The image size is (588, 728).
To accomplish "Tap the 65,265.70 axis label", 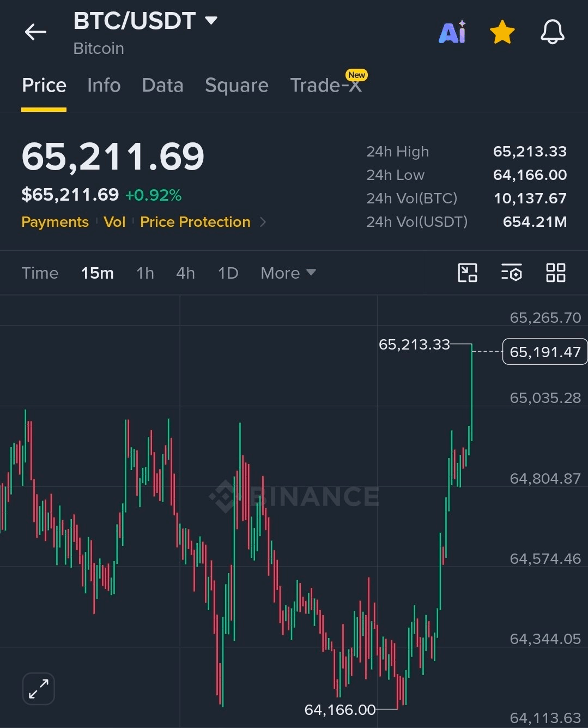I will tap(545, 318).
